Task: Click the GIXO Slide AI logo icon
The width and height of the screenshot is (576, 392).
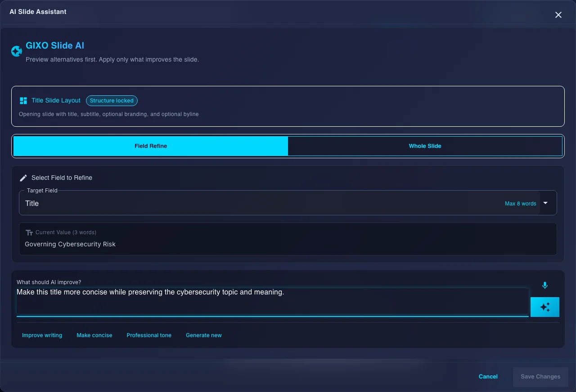Action: pos(17,51)
